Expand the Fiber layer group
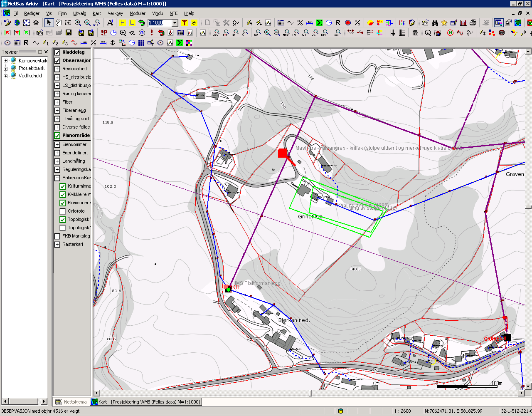Image resolution: width=532 pixels, height=416 pixels. (x=57, y=102)
